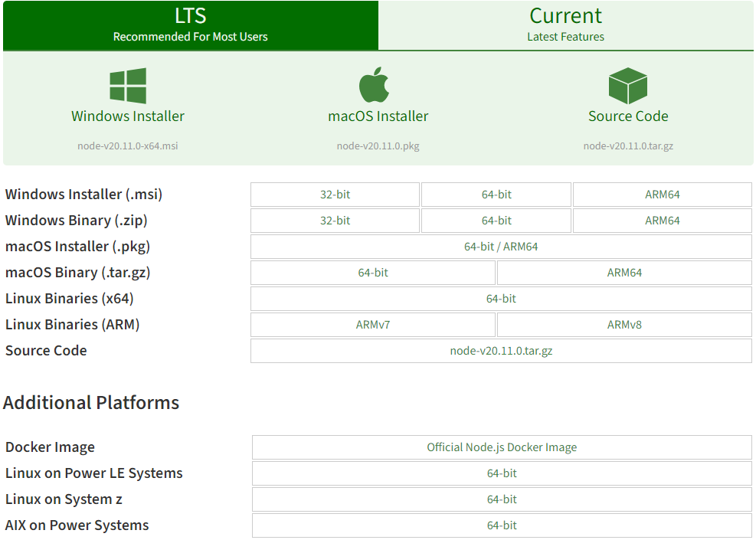
Task: Download Windows Binary (.zip) 32-bit
Action: (x=335, y=221)
